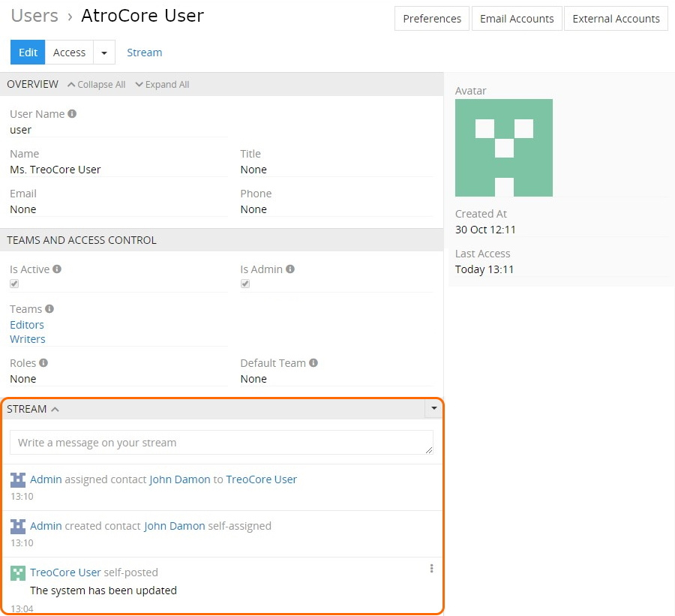The width and height of the screenshot is (675, 616).
Task: Click the Is Active info icon
Action: [57, 269]
